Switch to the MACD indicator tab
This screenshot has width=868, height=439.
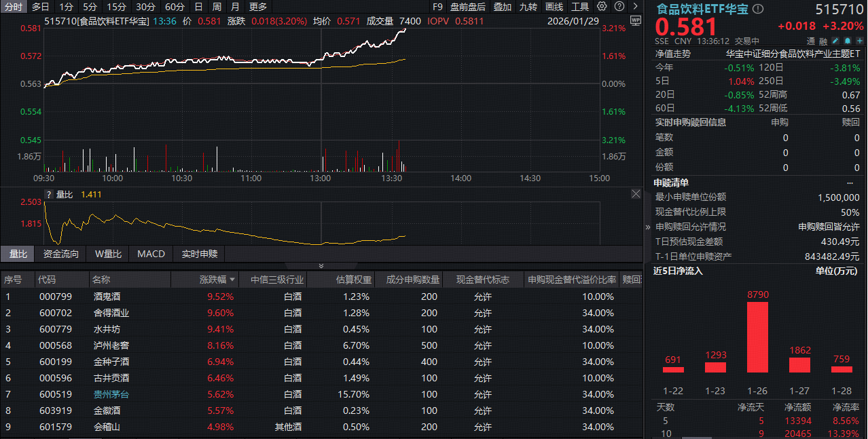pos(151,254)
